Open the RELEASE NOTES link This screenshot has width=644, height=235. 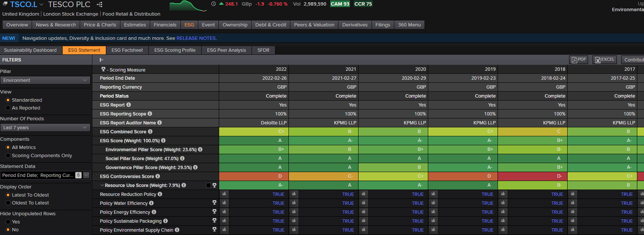(x=196, y=38)
